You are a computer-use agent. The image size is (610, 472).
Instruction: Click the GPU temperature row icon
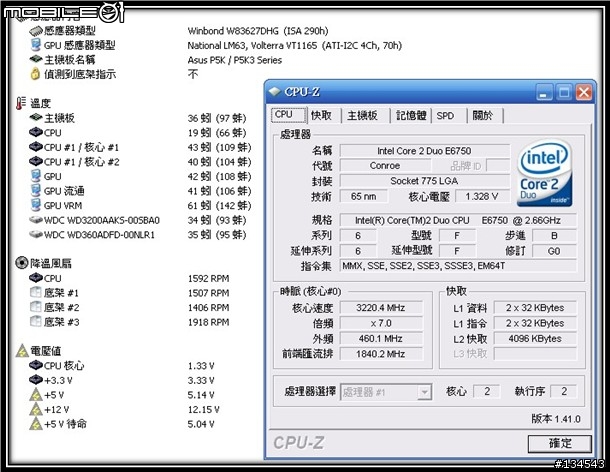coord(35,176)
